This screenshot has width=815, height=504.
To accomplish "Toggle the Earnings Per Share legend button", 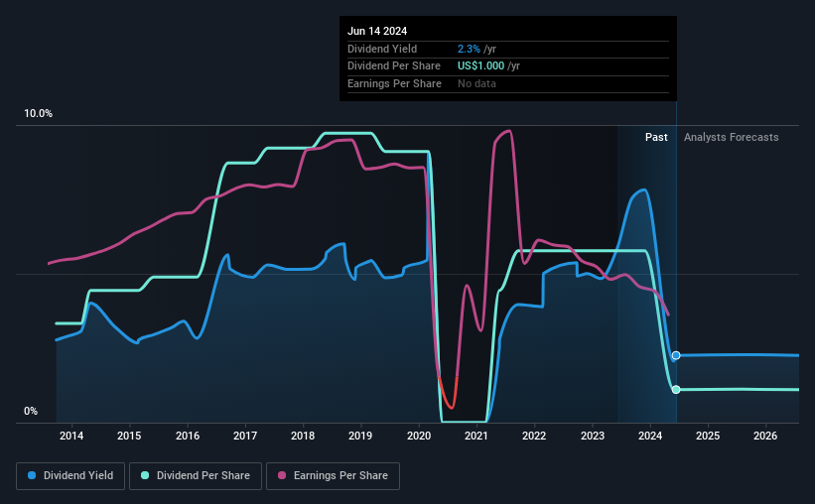I will point(333,476).
